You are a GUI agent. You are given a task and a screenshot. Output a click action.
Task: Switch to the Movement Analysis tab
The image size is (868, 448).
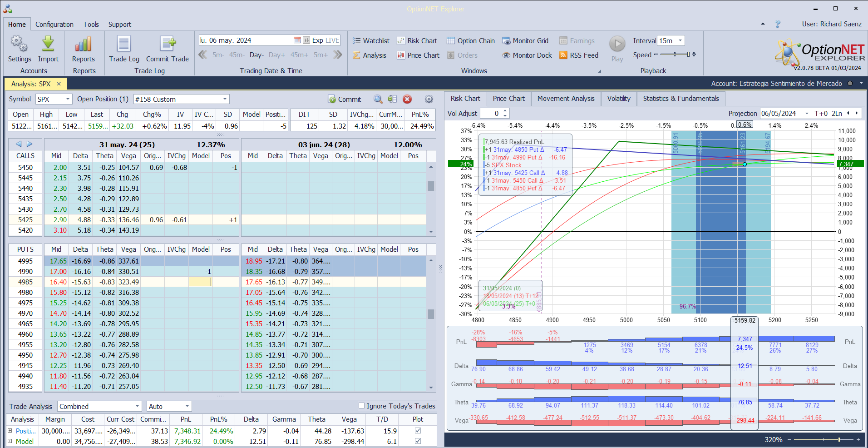566,99
